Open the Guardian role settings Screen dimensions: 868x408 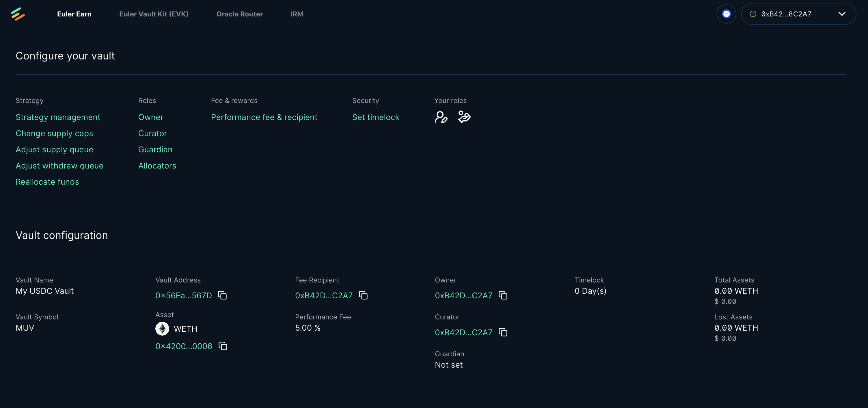click(155, 149)
